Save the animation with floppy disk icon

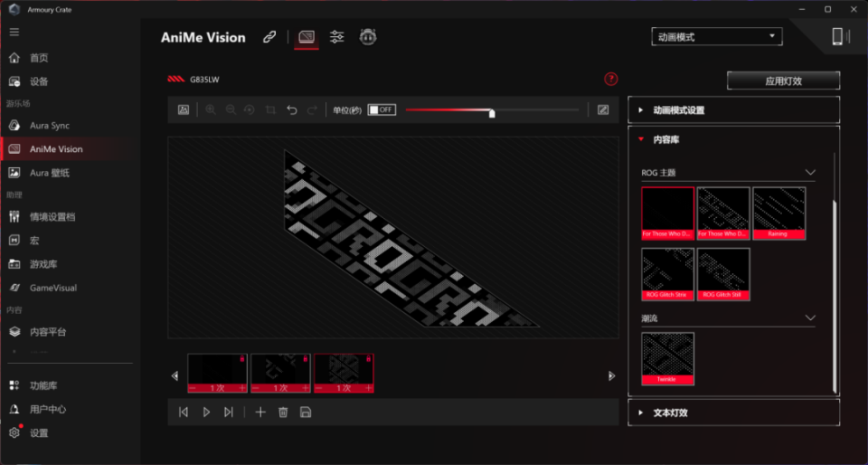coord(305,412)
